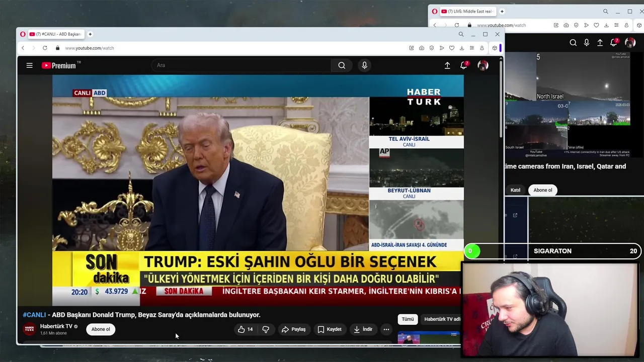Run the search with the magnifier button
The height and width of the screenshot is (362, 644).
tap(342, 65)
